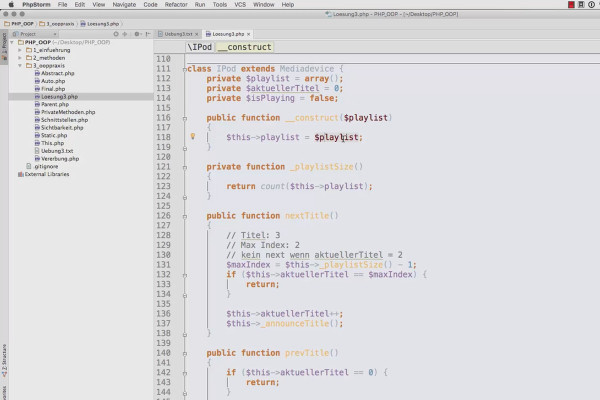Viewport: 600px width, 400px height.
Task: Click scroll-from-source target icon in Project panel
Action: (116, 34)
